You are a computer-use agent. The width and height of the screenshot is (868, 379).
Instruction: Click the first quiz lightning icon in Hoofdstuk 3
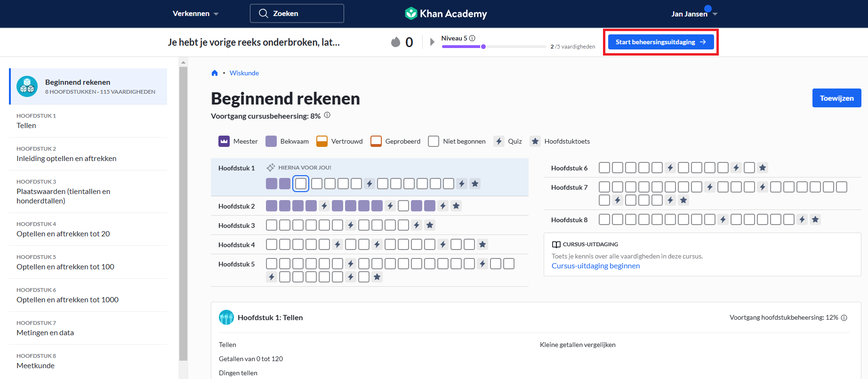[x=351, y=225]
